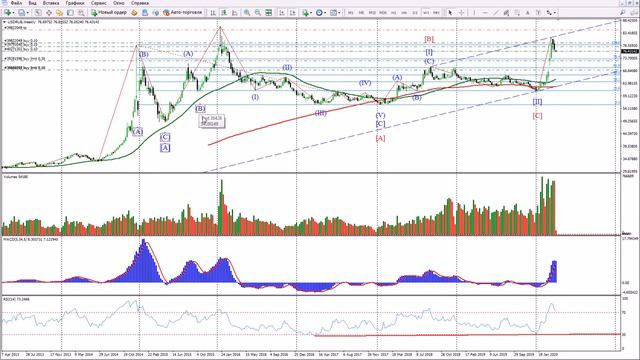Select the red [B] wave label
This screenshot has width=640, height=360.
pos(429,39)
